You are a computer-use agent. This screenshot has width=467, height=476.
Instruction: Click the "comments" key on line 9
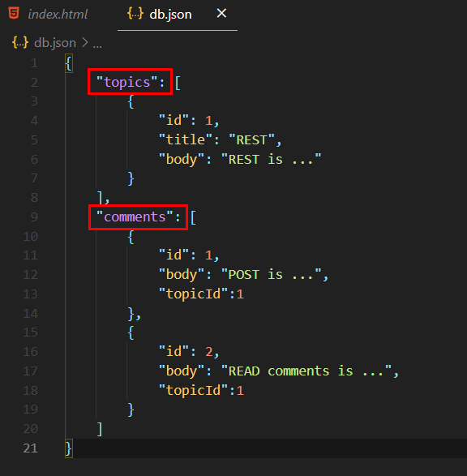(135, 217)
